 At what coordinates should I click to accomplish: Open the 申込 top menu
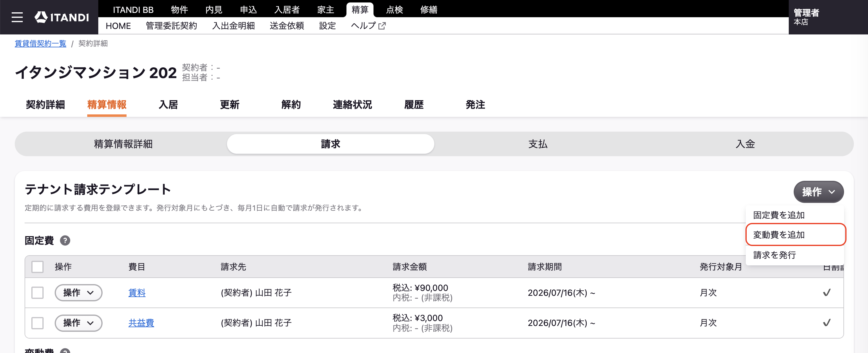pos(248,10)
